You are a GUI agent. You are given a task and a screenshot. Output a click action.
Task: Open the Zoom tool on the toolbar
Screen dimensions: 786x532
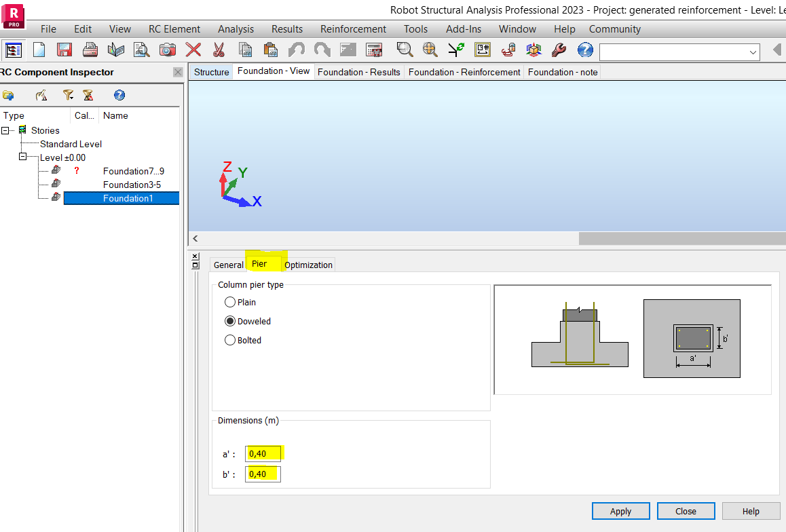[x=405, y=49]
